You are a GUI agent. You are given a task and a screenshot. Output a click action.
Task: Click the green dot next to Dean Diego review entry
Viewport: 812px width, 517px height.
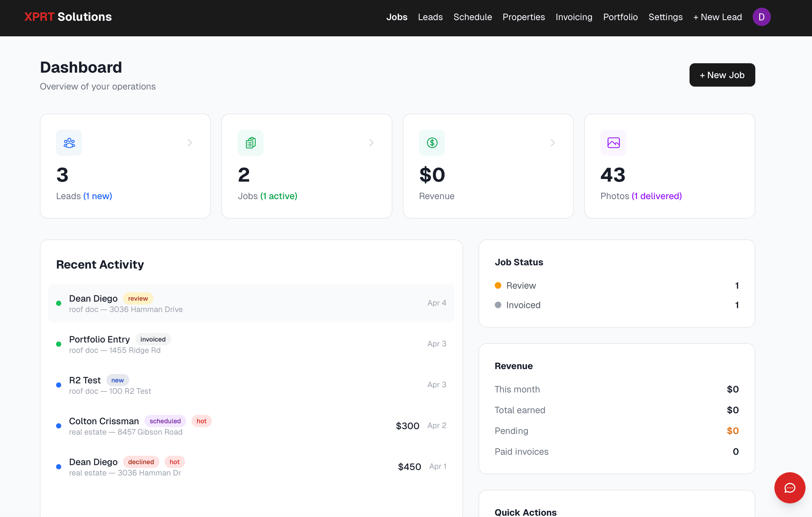pos(59,303)
